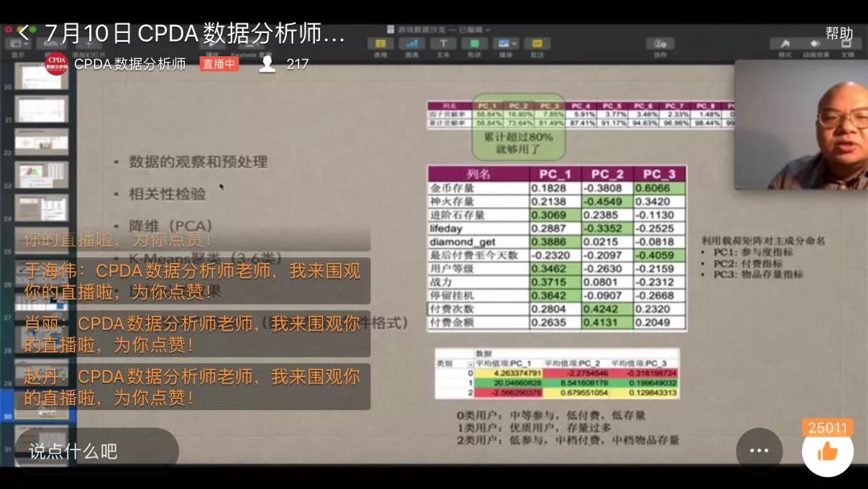Click Keynote's 文本 text toolbar icon
The image size is (868, 489).
(443, 43)
